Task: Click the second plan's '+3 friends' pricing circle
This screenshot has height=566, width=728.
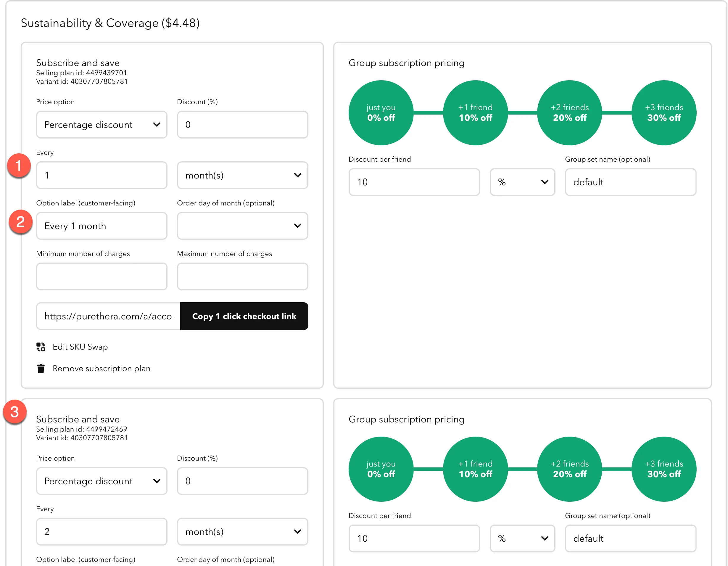Action: point(664,469)
